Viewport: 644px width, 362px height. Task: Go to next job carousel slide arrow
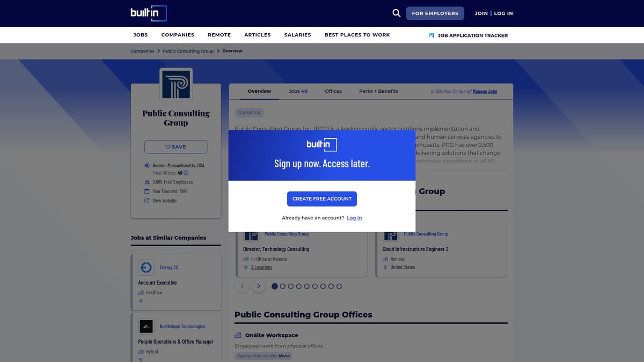(259, 286)
